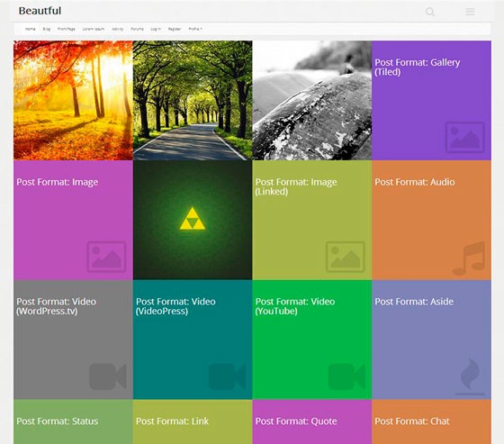Expand the Profile dropdown menu
Image resolution: width=504 pixels, height=444 pixels.
coord(195,29)
